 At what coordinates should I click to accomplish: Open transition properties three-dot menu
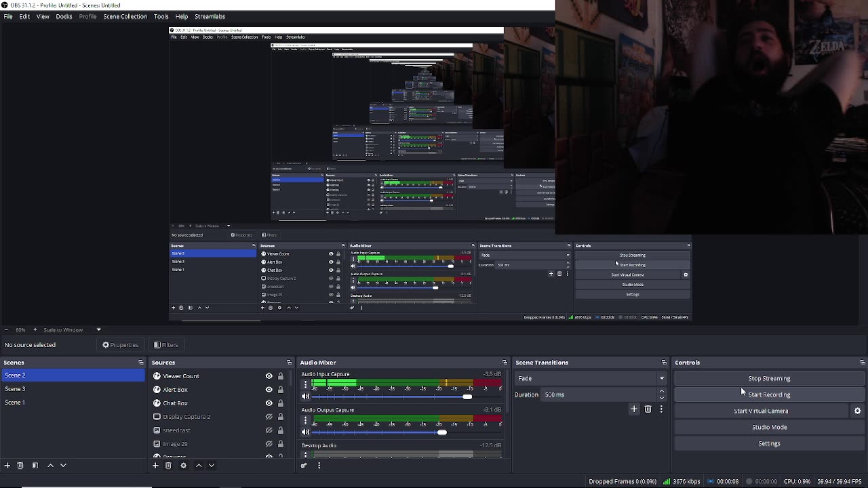click(x=661, y=409)
